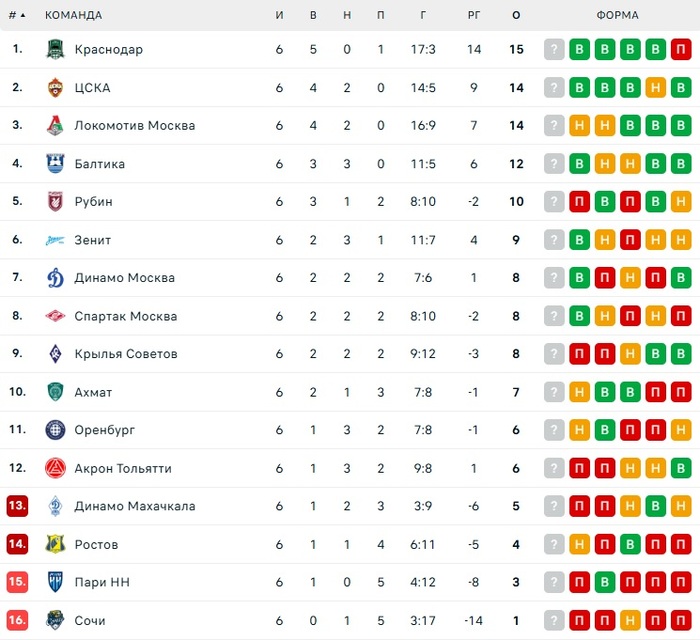Select the Rubin team logo
Screen dimensions: 700x640
point(55,202)
